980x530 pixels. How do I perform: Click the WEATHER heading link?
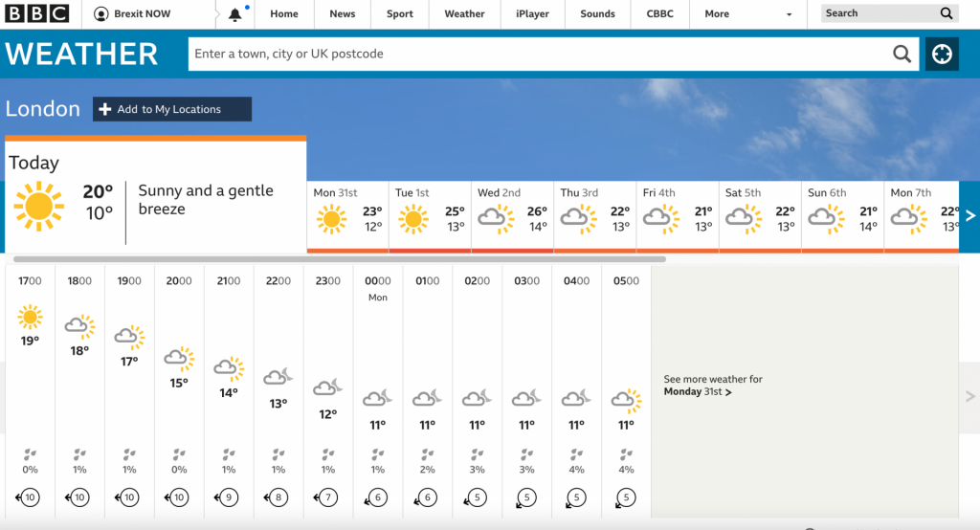81,54
